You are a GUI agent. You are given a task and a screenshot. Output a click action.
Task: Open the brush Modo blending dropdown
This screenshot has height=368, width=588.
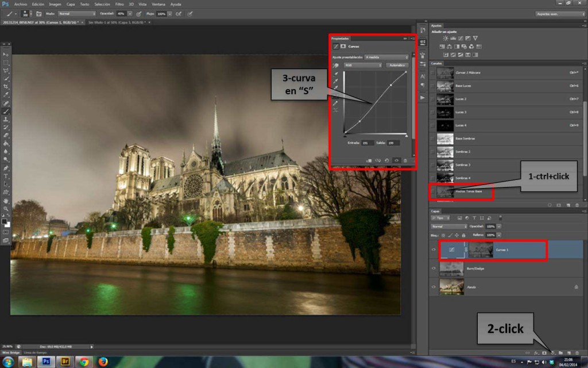pos(77,13)
